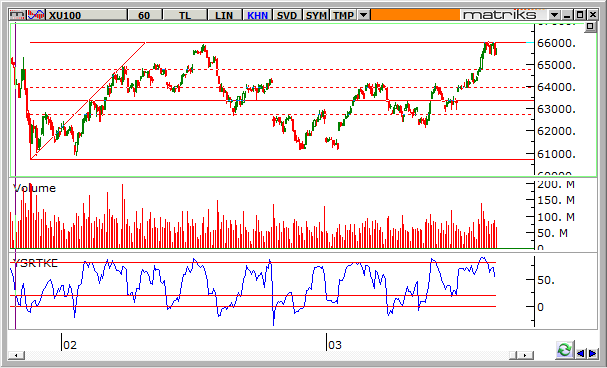This screenshot has width=607, height=368.
Task: Click the horizontal scrollbar thumb
Action: (513, 355)
